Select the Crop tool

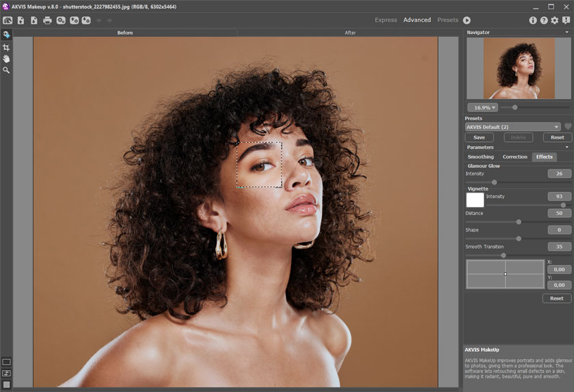(x=6, y=47)
